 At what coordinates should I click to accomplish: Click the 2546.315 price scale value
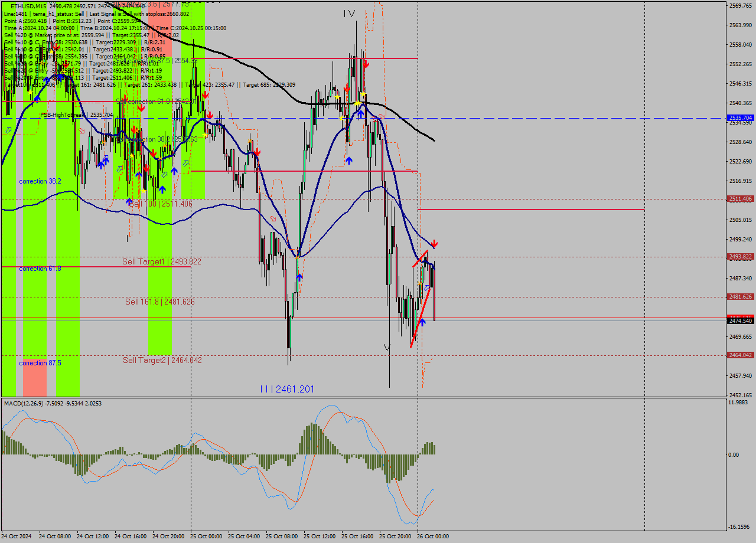(741, 83)
